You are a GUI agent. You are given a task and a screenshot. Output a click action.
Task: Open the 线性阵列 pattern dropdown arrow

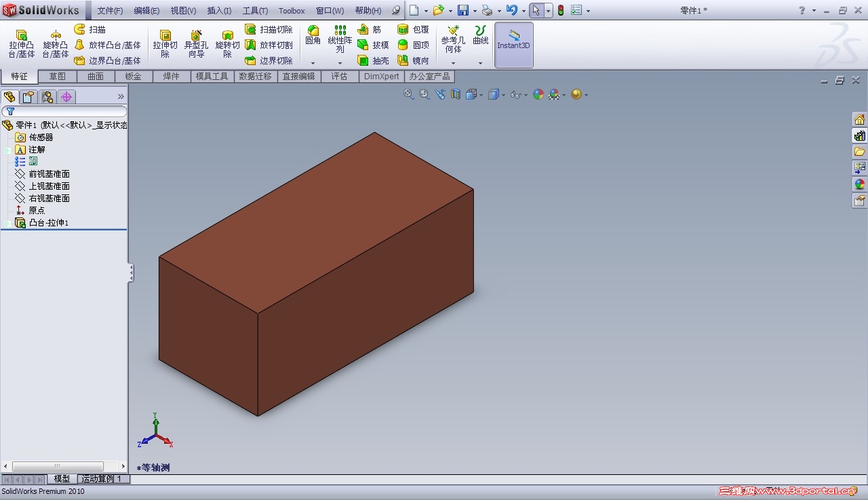click(x=340, y=63)
